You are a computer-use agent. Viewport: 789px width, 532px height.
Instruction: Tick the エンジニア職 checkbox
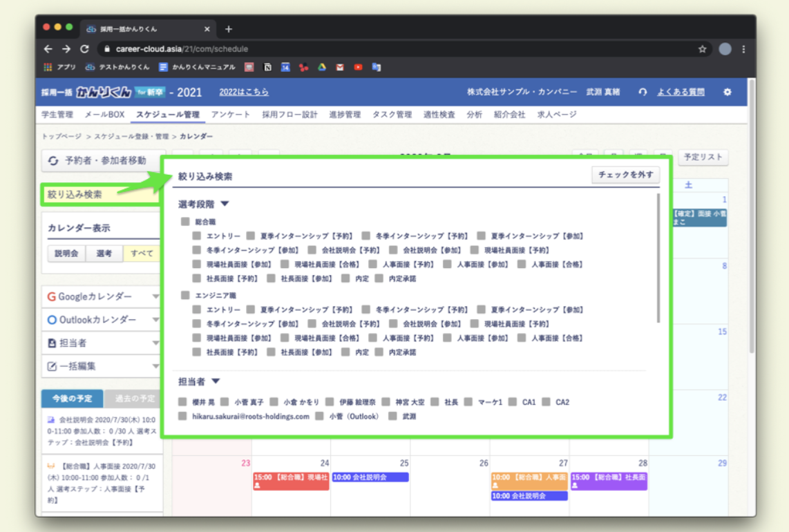(x=185, y=295)
